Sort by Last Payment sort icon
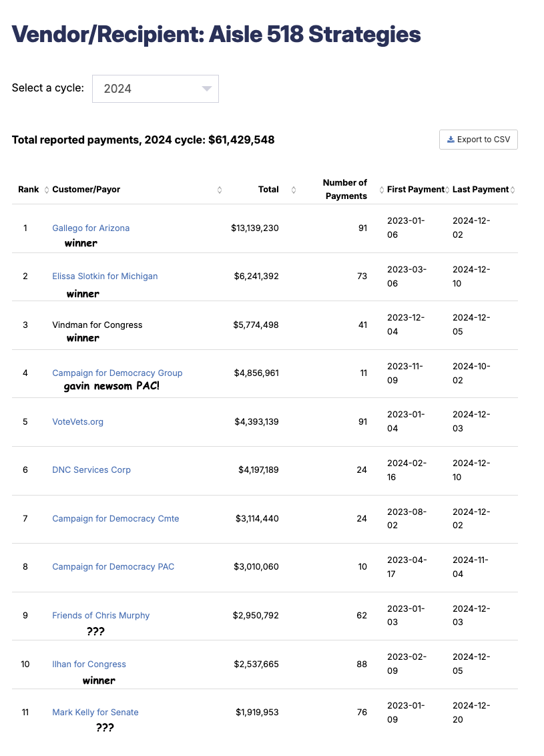544x756 pixels. [x=513, y=190]
